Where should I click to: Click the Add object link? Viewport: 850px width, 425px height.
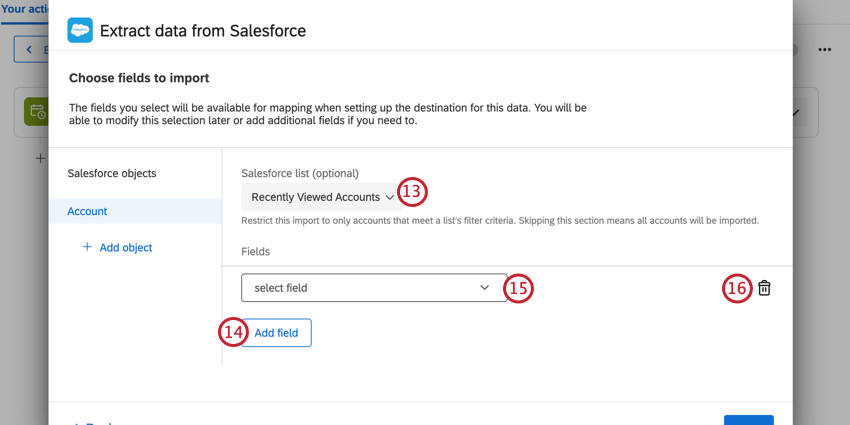[126, 247]
